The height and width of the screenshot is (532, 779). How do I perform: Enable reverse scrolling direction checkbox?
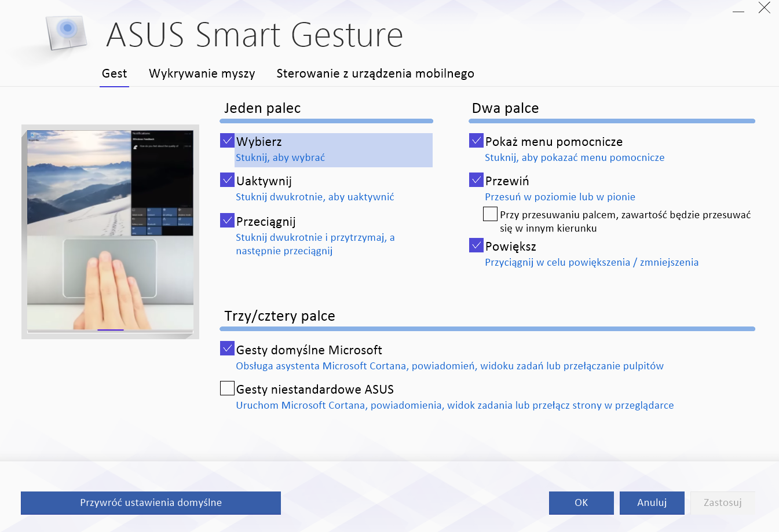click(x=490, y=214)
